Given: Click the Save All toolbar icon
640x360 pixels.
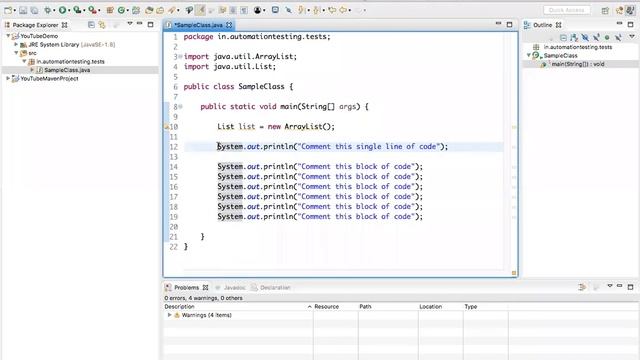Looking at the screenshot, I should click(x=34, y=10).
